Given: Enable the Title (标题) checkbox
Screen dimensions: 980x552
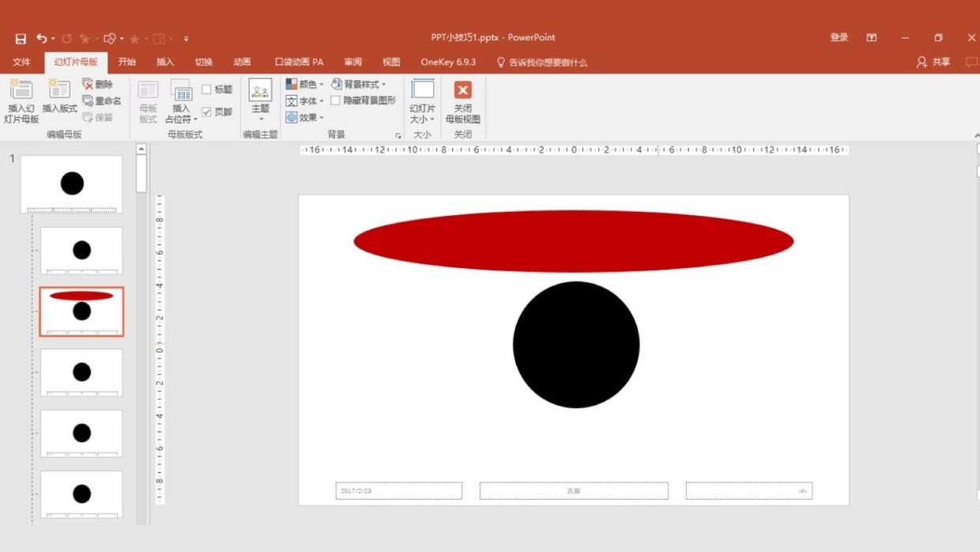Looking at the screenshot, I should coord(207,89).
